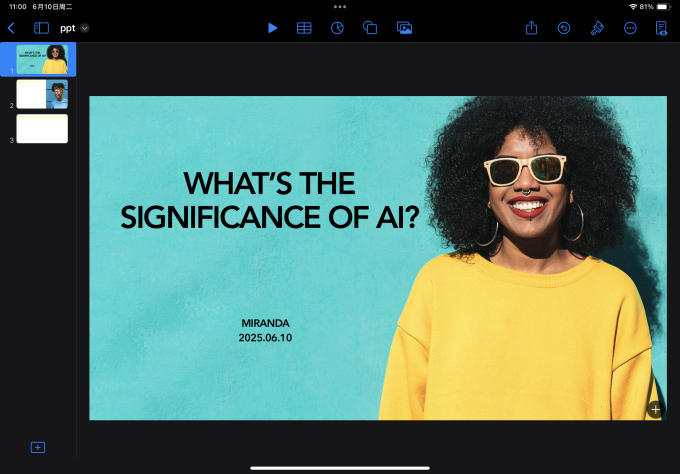Play the slideshow
This screenshot has width=680, height=474.
[x=272, y=28]
